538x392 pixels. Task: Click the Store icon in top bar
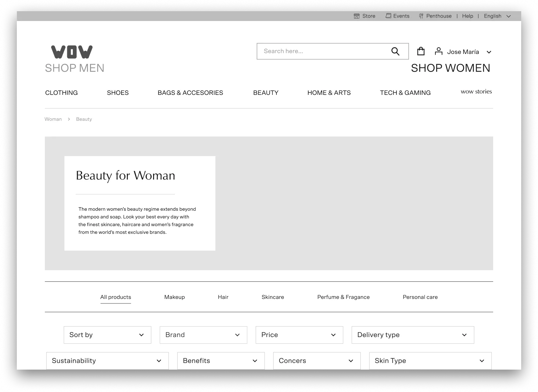point(357,16)
